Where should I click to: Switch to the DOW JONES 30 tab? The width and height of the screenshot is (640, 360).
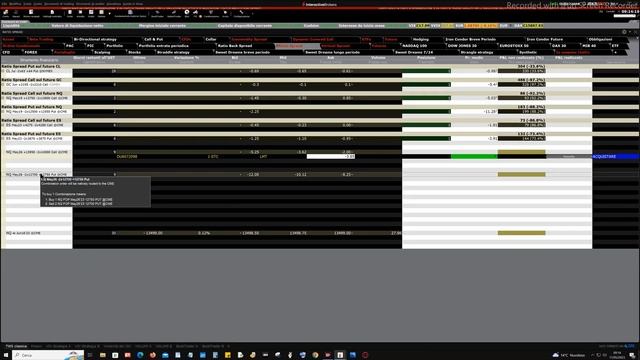[x=462, y=46]
